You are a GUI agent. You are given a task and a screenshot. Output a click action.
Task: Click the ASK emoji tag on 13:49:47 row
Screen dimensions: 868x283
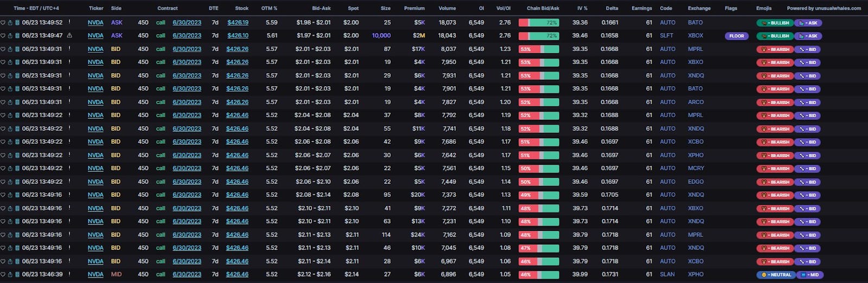tap(809, 36)
